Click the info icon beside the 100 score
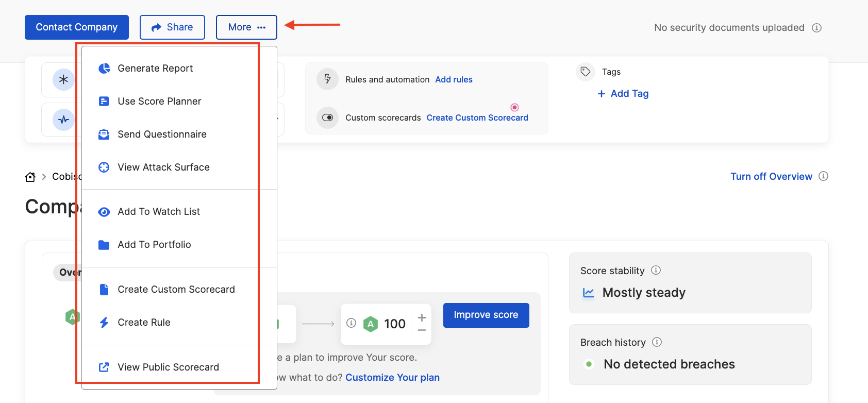868x403 pixels. (x=352, y=323)
